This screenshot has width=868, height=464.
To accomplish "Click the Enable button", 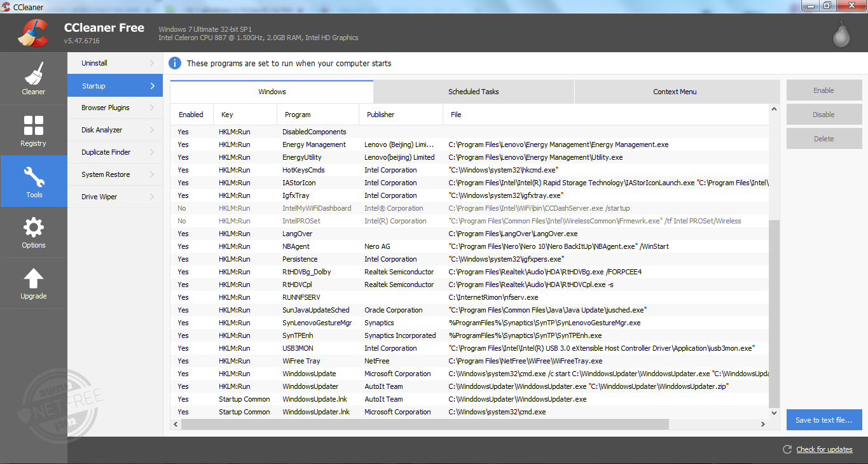I will click(x=823, y=90).
